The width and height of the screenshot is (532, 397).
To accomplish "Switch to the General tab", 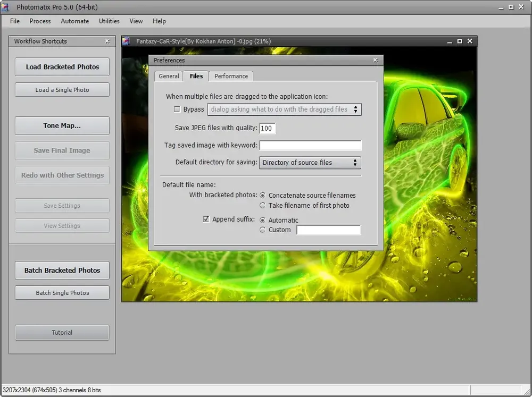I will tap(169, 76).
